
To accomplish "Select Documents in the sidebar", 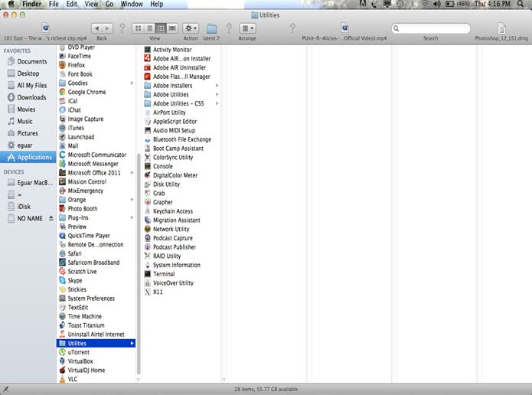I will (x=28, y=61).
